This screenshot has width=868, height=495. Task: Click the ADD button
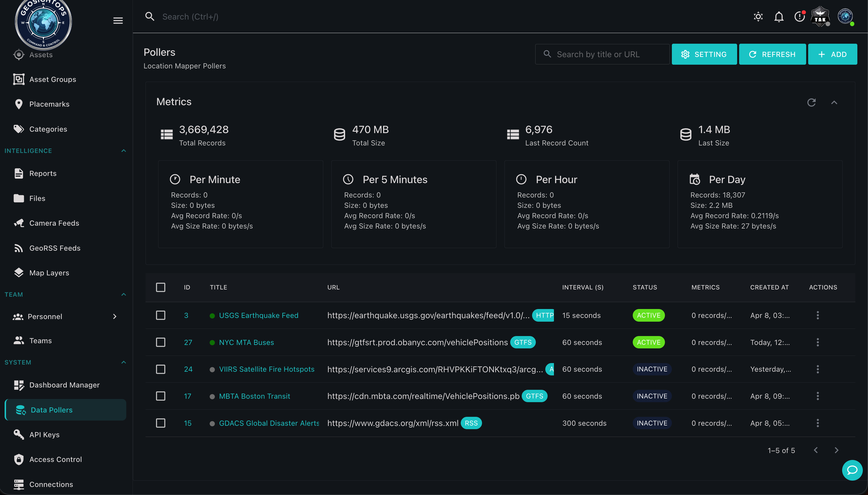click(832, 54)
